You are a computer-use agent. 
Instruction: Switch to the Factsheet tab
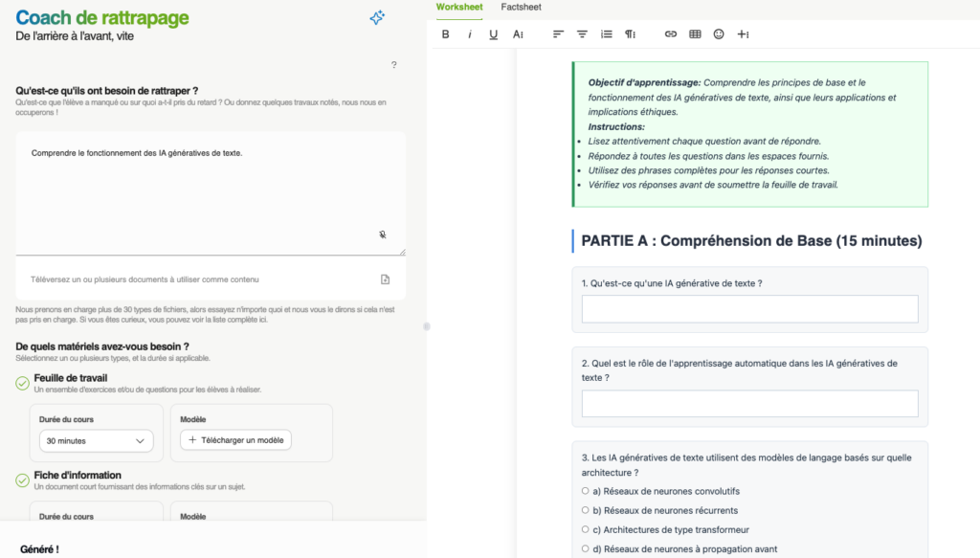(521, 7)
